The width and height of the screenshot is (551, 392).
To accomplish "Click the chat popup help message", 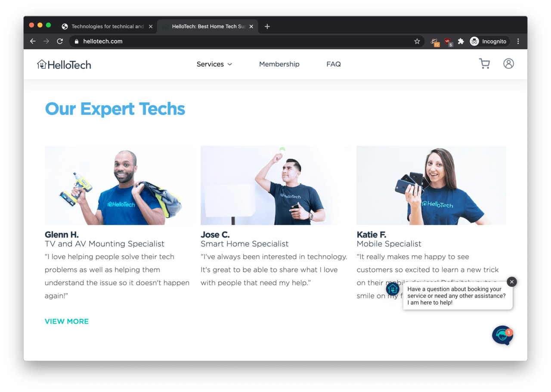I will tap(457, 296).
